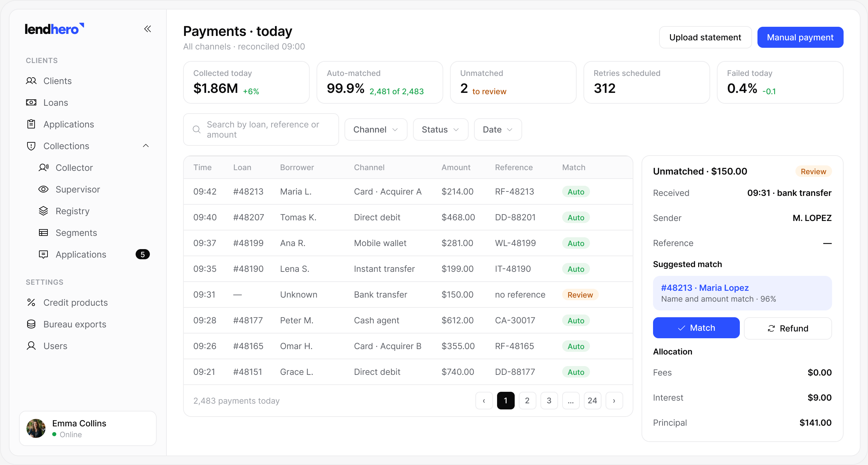Click the Supervisor eye icon
This screenshot has width=868, height=465.
tap(43, 189)
